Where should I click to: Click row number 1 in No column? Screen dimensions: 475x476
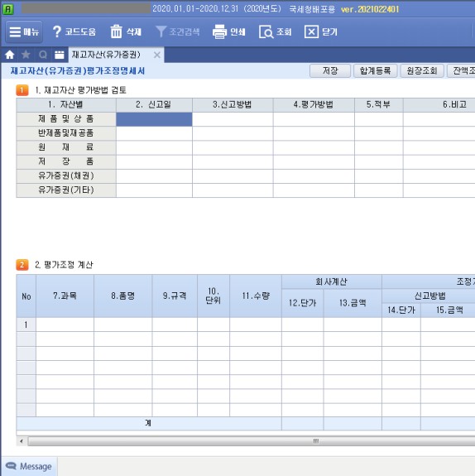tap(26, 325)
